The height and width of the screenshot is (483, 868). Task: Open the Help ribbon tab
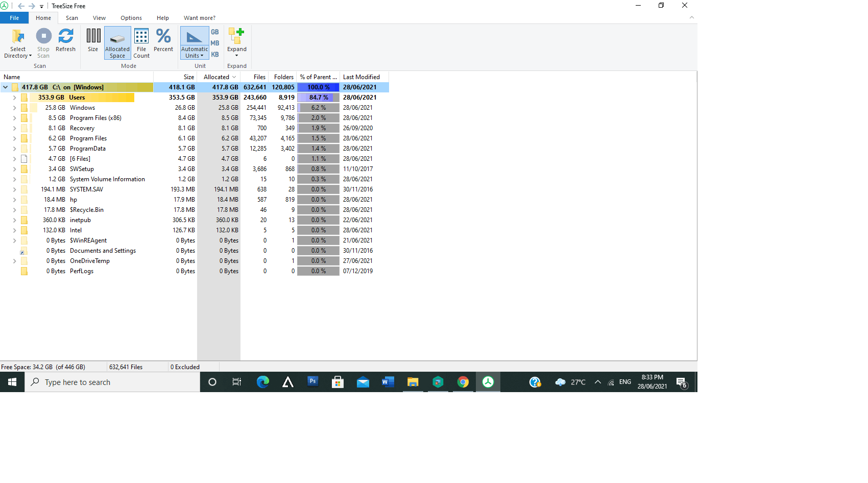(x=163, y=18)
